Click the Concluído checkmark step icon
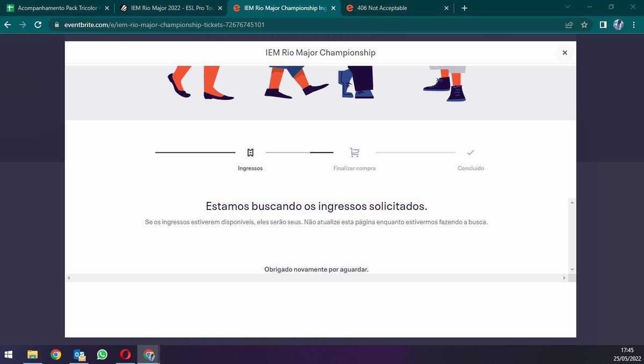The width and height of the screenshot is (644, 364). click(x=471, y=152)
